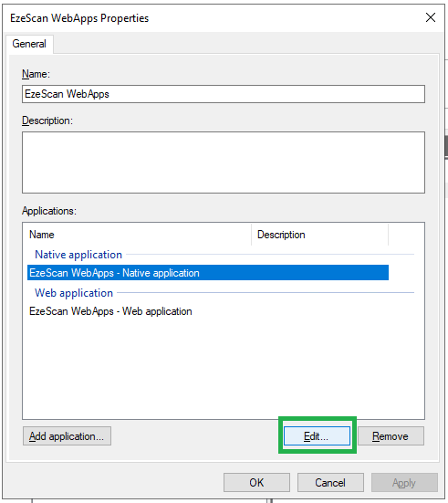This screenshot has height=503, width=448.
Task: Open the Add application... dialog
Action: [67, 436]
